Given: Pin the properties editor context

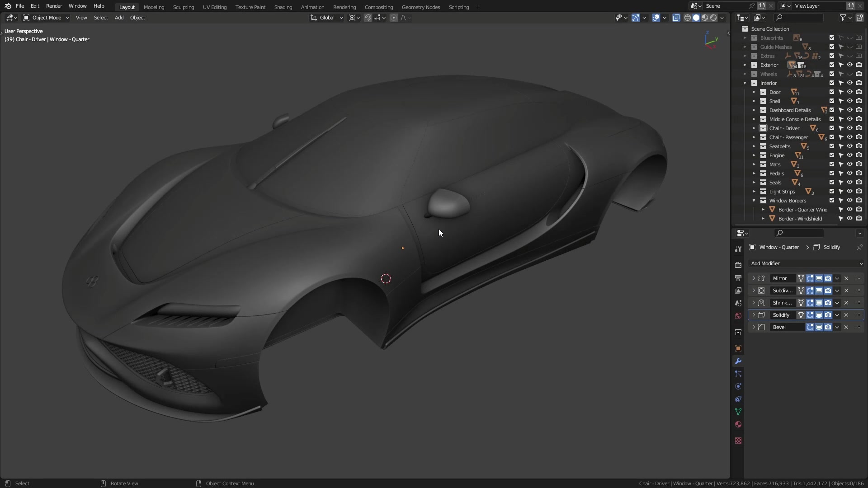Looking at the screenshot, I should point(860,247).
